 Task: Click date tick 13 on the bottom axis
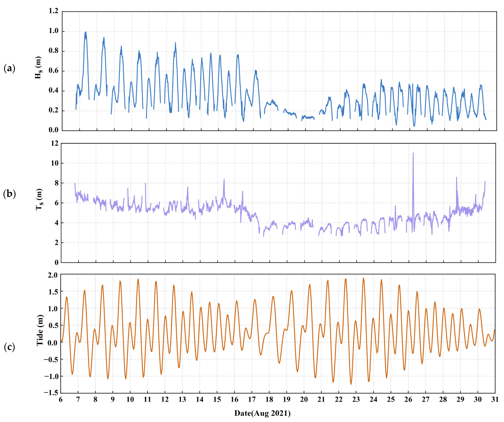tap(182, 399)
